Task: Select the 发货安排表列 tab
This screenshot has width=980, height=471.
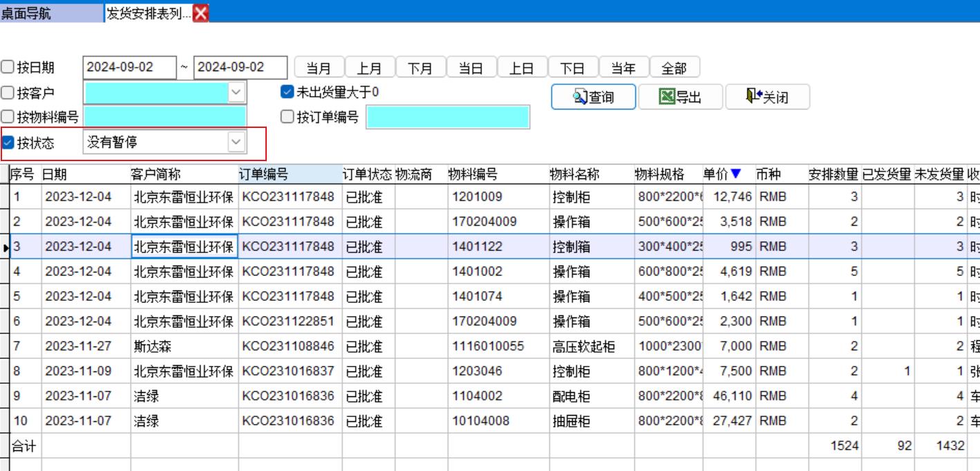Action: 148,13
